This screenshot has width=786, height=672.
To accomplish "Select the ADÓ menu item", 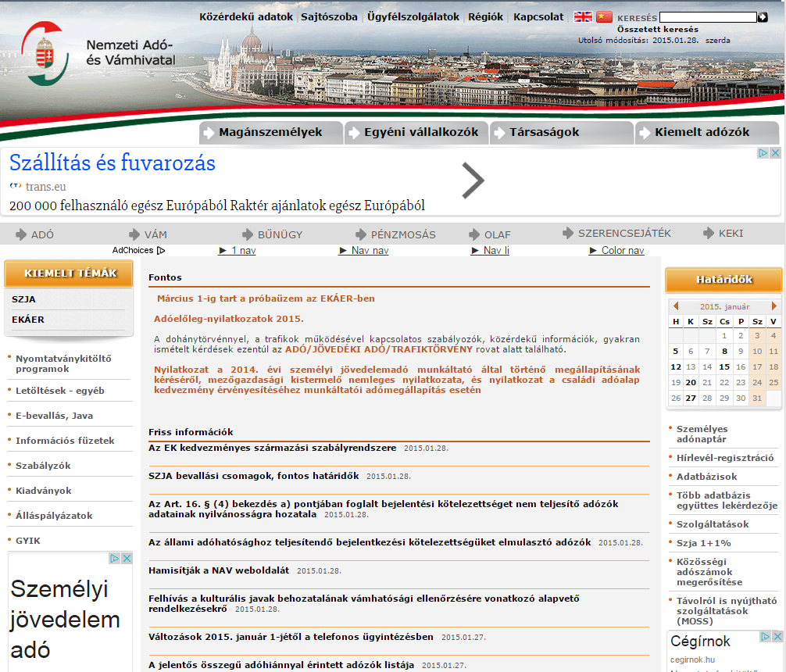I will pos(42,234).
